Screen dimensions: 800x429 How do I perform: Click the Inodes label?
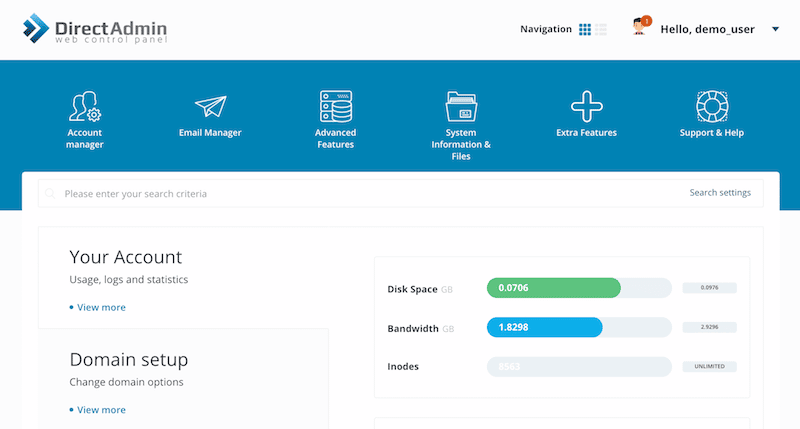pyautogui.click(x=403, y=366)
